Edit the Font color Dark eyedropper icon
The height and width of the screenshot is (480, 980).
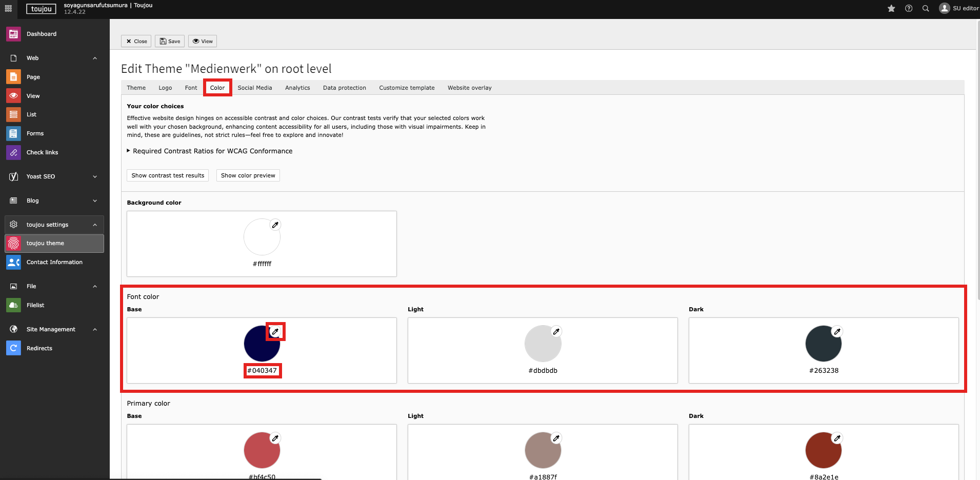point(837,331)
